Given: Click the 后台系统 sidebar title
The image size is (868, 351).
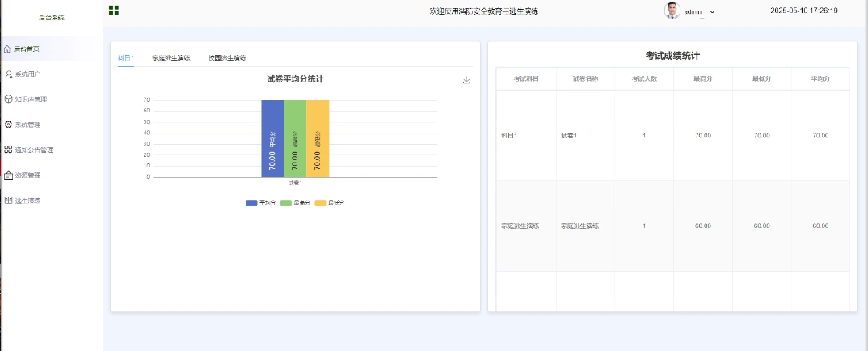Looking at the screenshot, I should (51, 18).
